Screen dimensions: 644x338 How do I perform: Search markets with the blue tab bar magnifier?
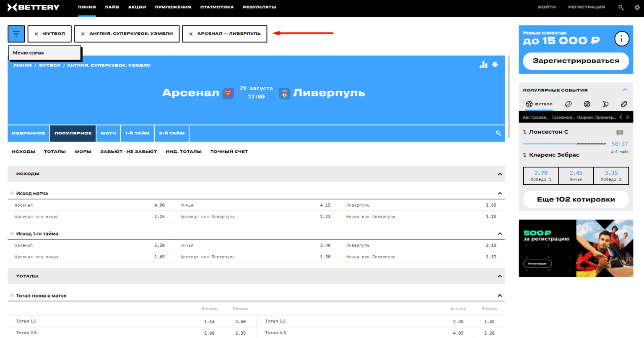(499, 133)
